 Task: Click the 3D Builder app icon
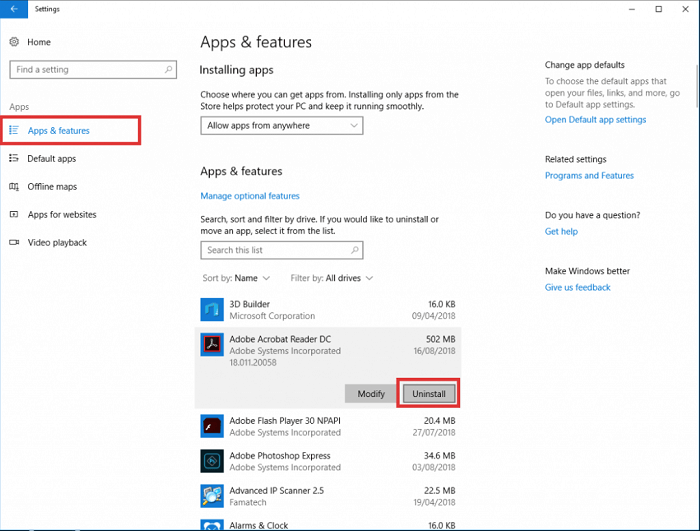click(x=212, y=309)
